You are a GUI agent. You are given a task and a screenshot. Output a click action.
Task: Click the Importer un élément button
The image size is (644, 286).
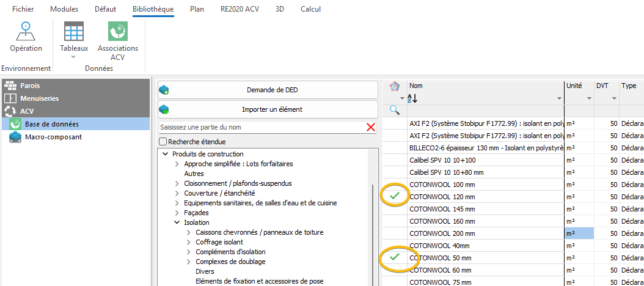click(268, 109)
